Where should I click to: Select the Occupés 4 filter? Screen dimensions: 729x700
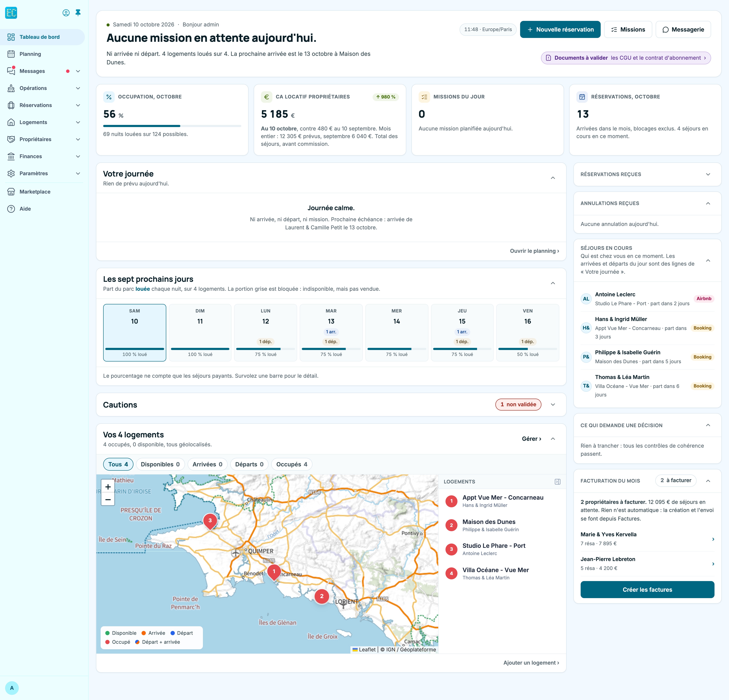(292, 464)
